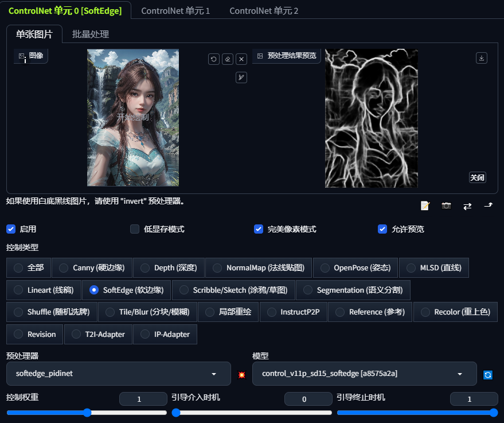
Task: Click the undo arrow icon above the image
Action: pyautogui.click(x=213, y=59)
